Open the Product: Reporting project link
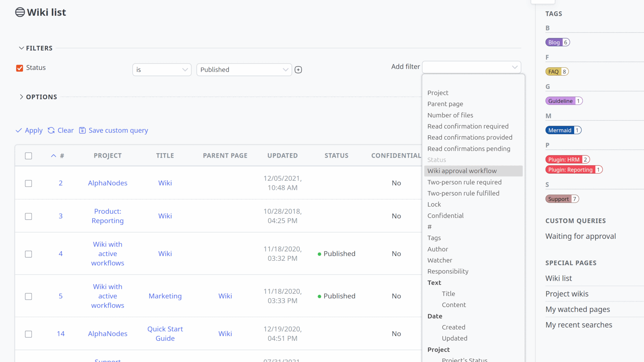Viewport: 644px width, 362px height. pos(108,216)
